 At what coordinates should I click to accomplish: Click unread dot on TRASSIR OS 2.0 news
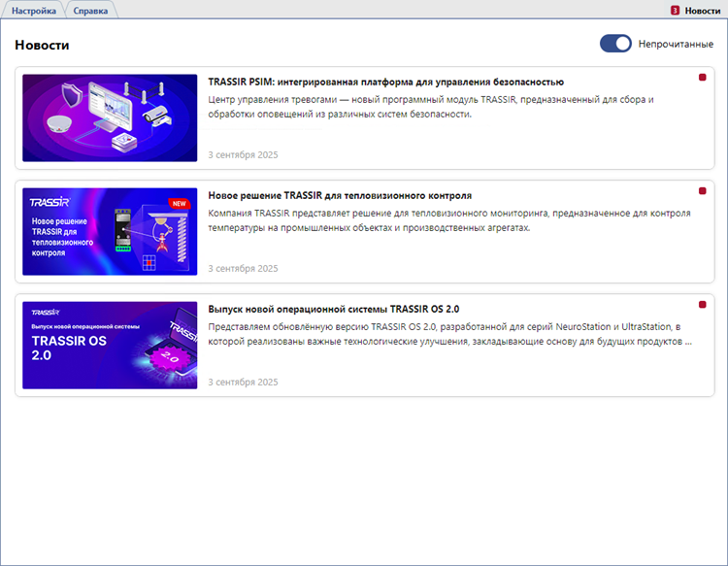click(702, 305)
